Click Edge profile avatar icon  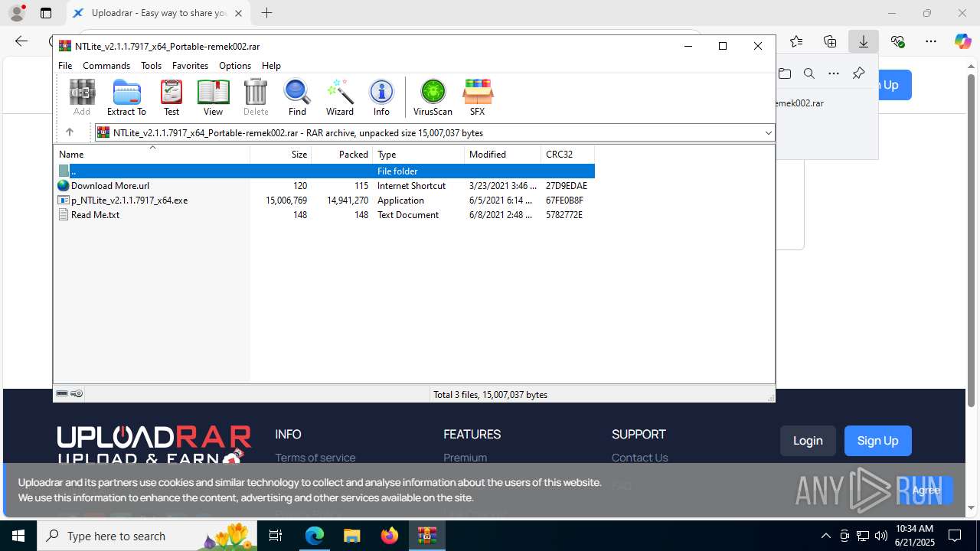tap(17, 13)
